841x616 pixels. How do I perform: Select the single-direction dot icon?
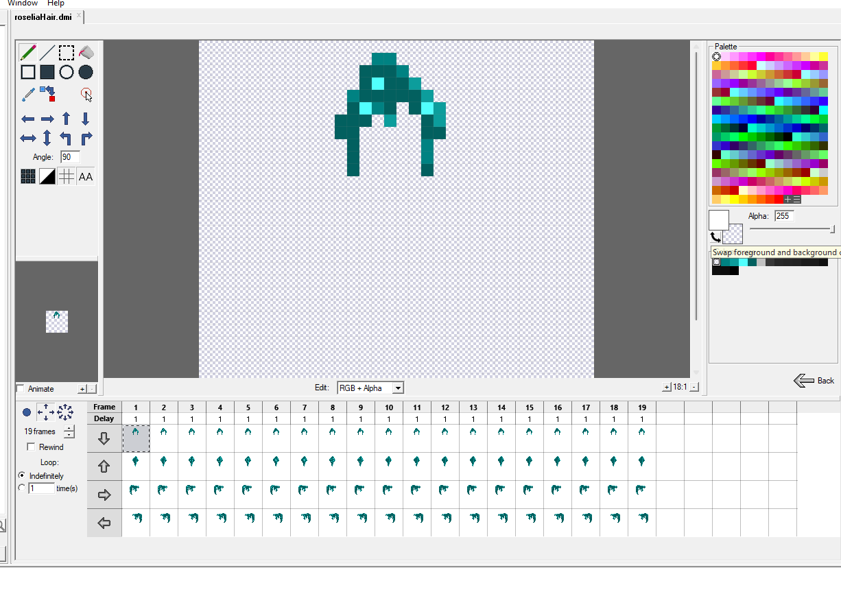pyautogui.click(x=27, y=412)
